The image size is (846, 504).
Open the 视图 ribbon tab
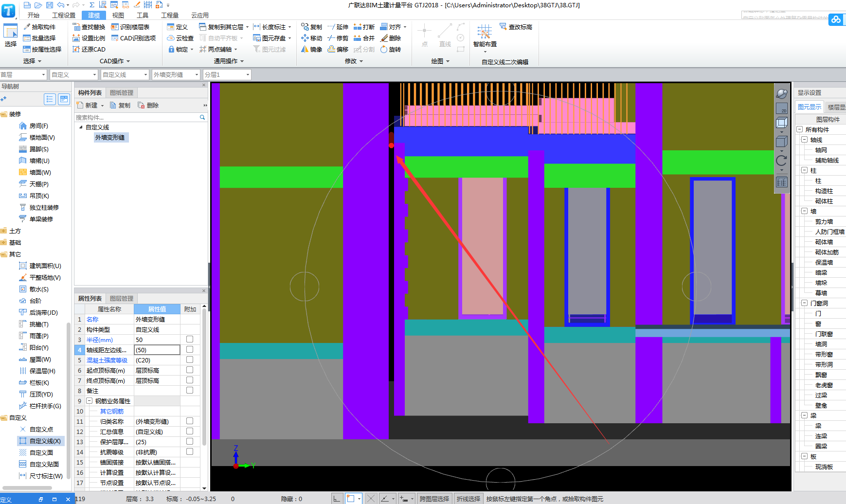pyautogui.click(x=118, y=15)
